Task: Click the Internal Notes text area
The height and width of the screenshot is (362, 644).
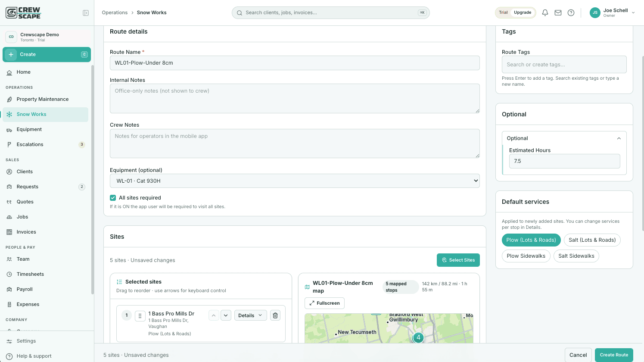Action: (x=295, y=98)
